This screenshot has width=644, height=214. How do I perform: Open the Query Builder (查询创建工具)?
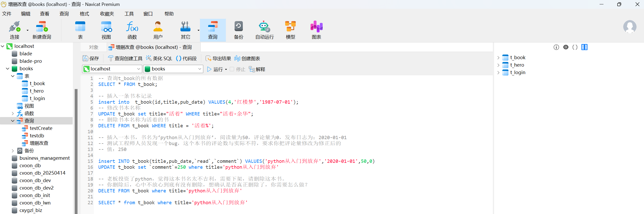125,58
